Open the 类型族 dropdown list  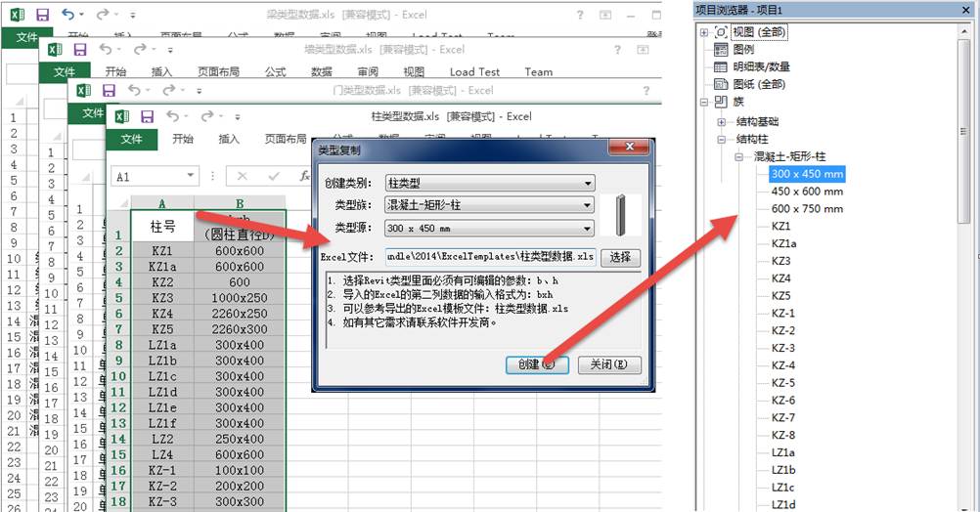tap(490, 205)
